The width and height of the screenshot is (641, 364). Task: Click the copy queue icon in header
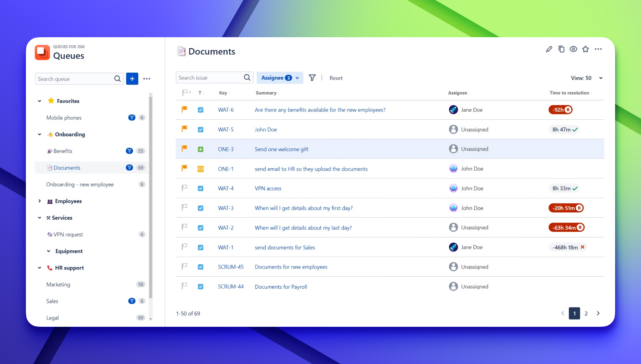561,49
